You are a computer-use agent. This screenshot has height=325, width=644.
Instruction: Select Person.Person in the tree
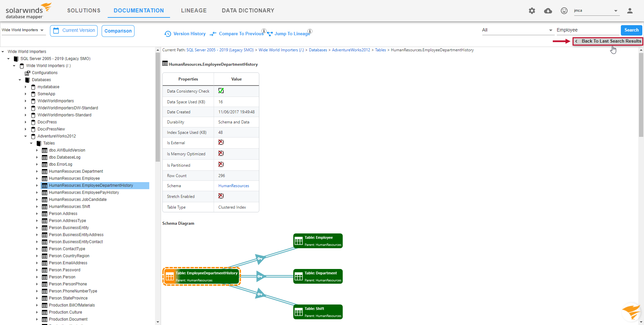click(x=62, y=277)
